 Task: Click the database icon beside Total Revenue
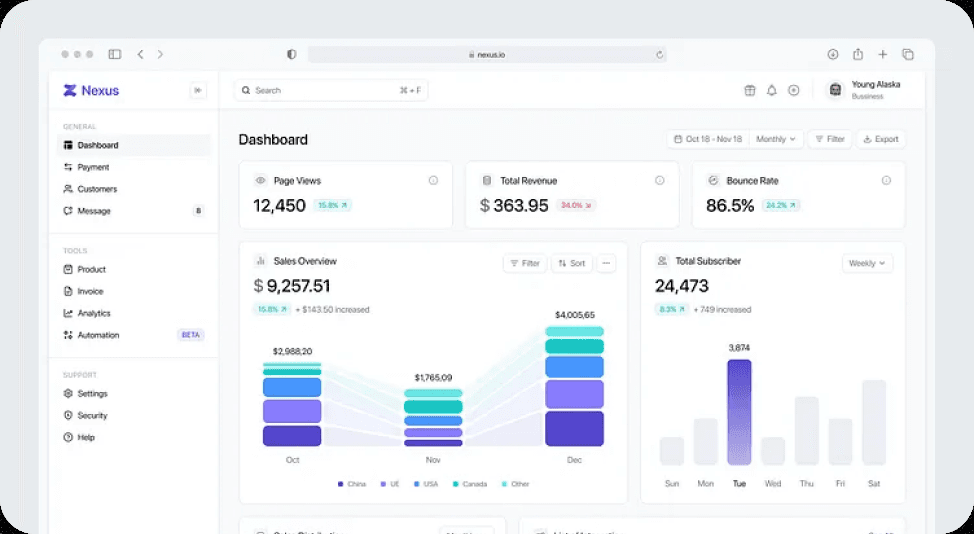point(488,181)
